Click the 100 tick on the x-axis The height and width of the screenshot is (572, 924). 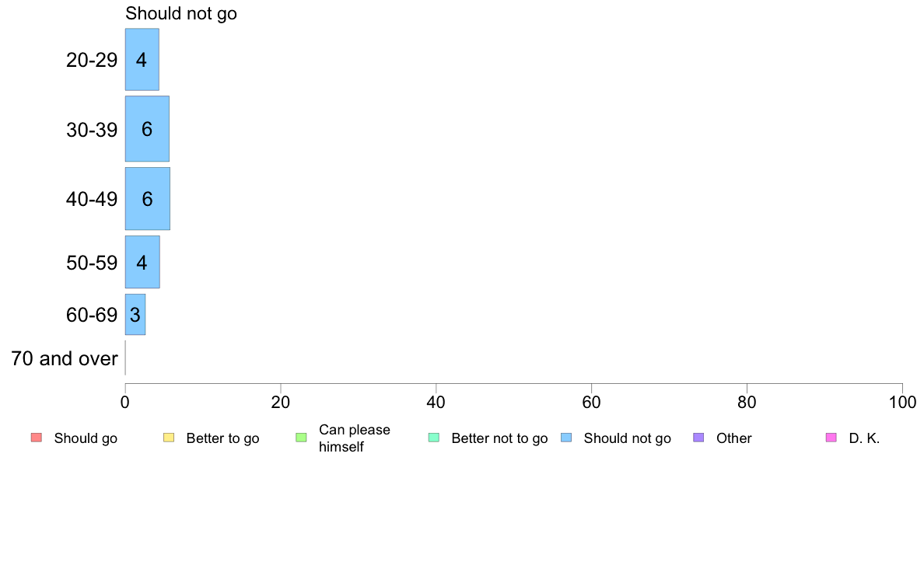tap(902, 403)
